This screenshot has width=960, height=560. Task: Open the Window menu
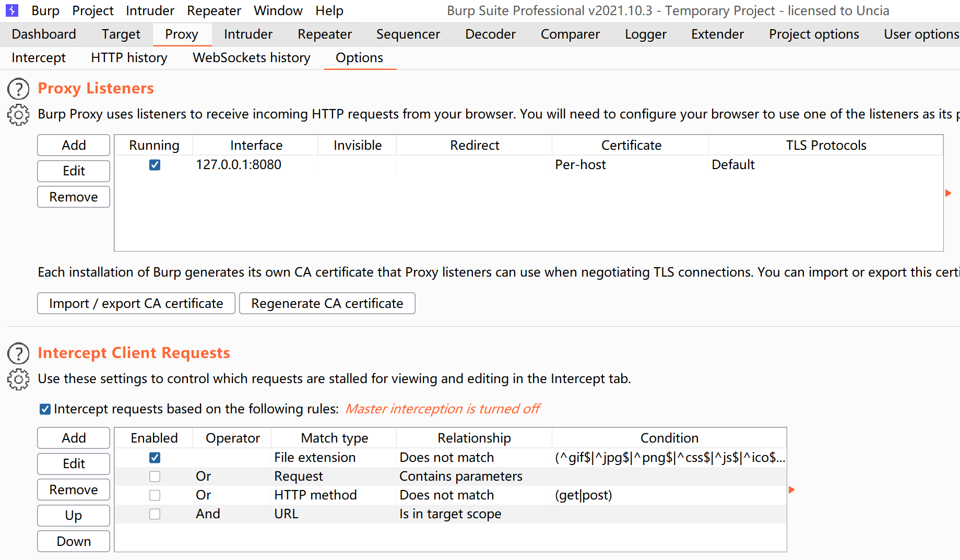tap(278, 10)
